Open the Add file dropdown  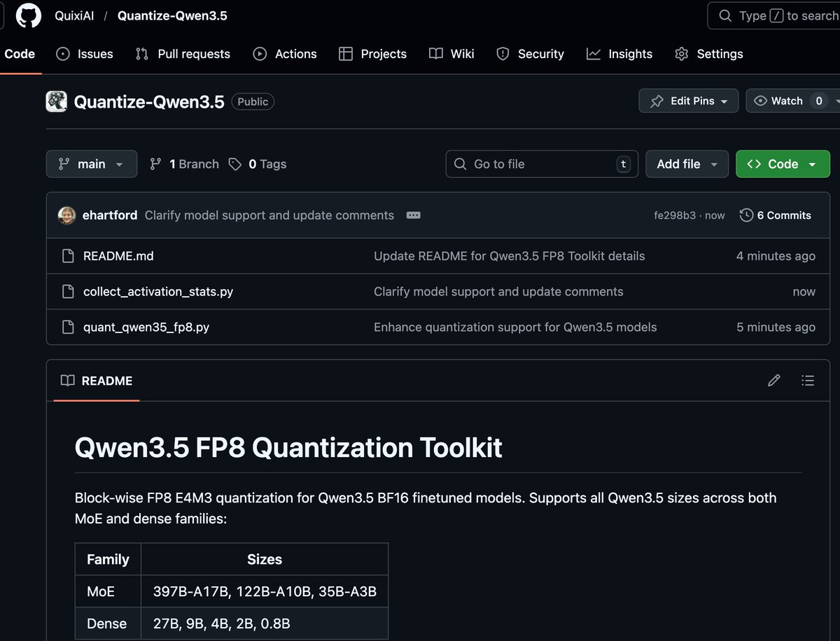pyautogui.click(x=687, y=164)
